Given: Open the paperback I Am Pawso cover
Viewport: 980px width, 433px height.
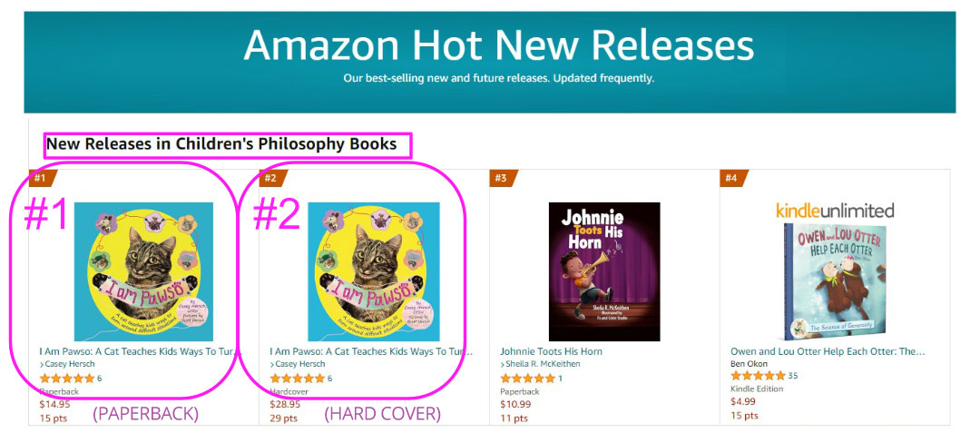Looking at the screenshot, I should (143, 271).
